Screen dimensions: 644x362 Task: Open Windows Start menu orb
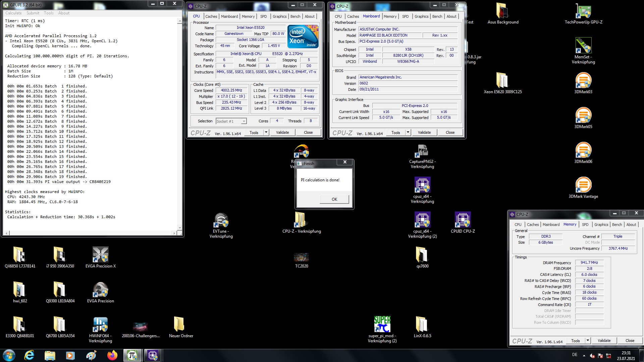(9, 355)
